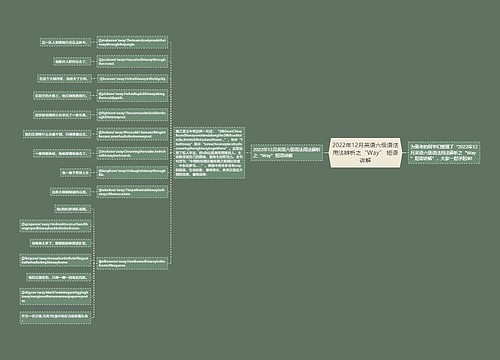Click the Chinese translation beside find one's way
The width and height of the screenshot is (500, 360).
(x=57, y=134)
